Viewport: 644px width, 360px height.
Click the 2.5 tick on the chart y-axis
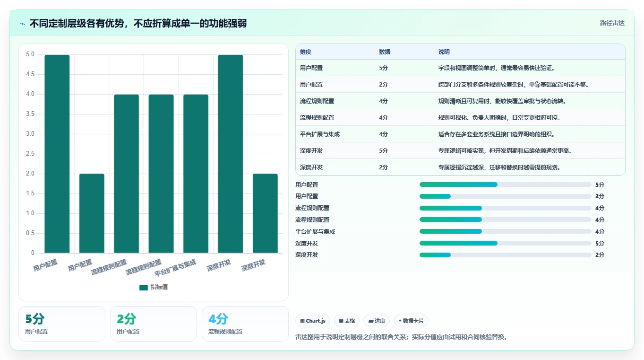tap(30, 154)
